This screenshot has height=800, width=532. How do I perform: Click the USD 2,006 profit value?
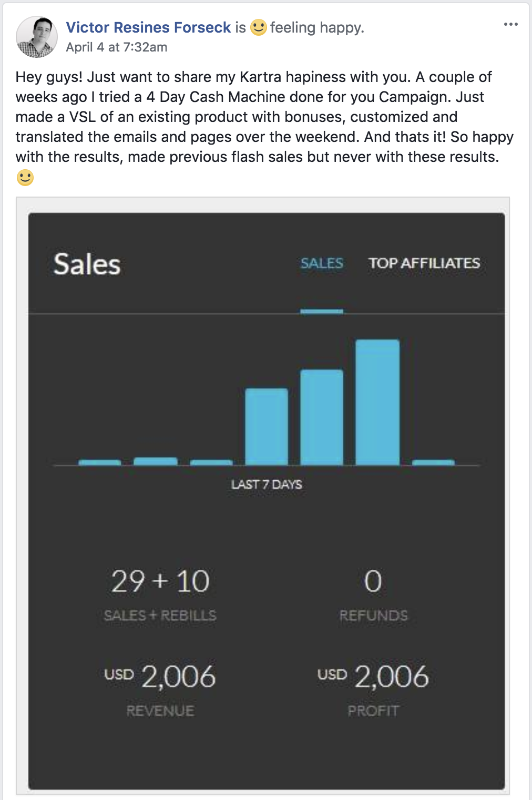click(x=373, y=676)
